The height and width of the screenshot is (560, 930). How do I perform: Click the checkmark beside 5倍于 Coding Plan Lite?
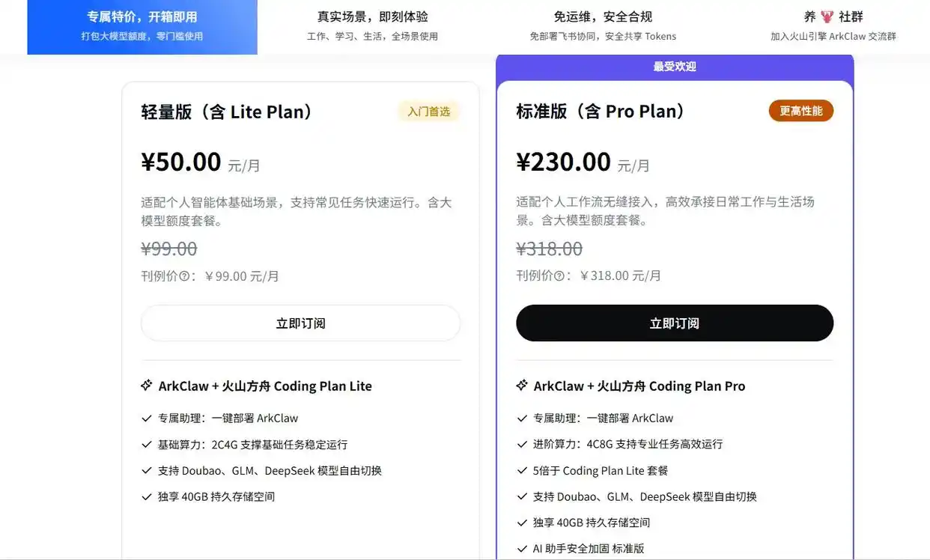point(522,471)
